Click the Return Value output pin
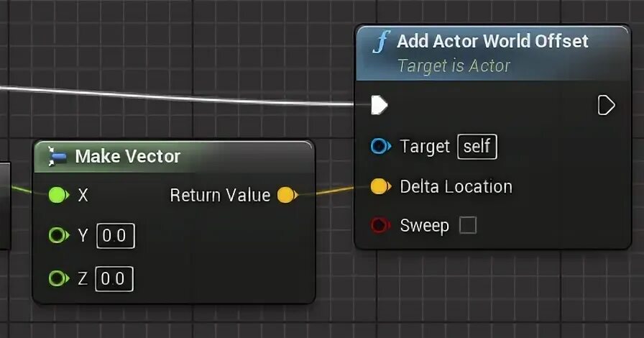 click(x=287, y=195)
